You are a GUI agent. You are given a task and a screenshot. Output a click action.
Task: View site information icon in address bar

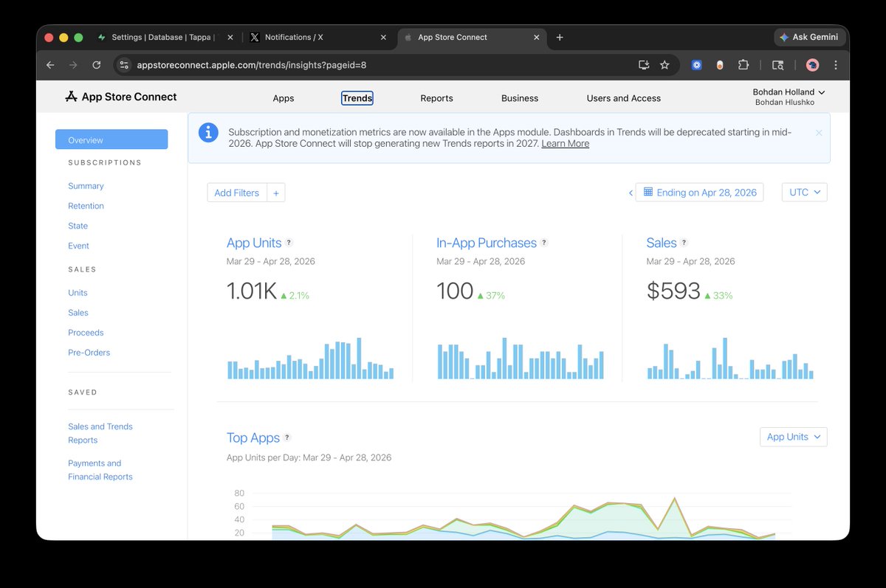click(124, 65)
